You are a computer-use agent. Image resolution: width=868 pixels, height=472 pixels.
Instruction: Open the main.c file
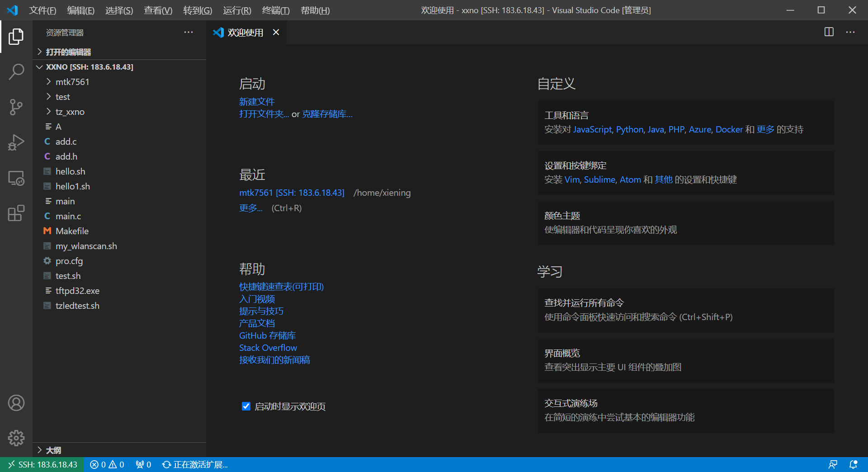coord(119,216)
